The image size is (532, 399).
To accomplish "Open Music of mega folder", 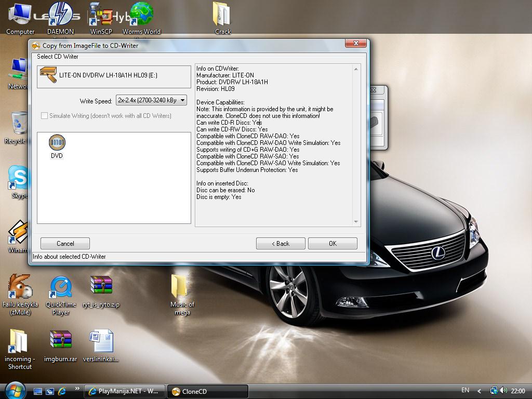I will point(182,295).
